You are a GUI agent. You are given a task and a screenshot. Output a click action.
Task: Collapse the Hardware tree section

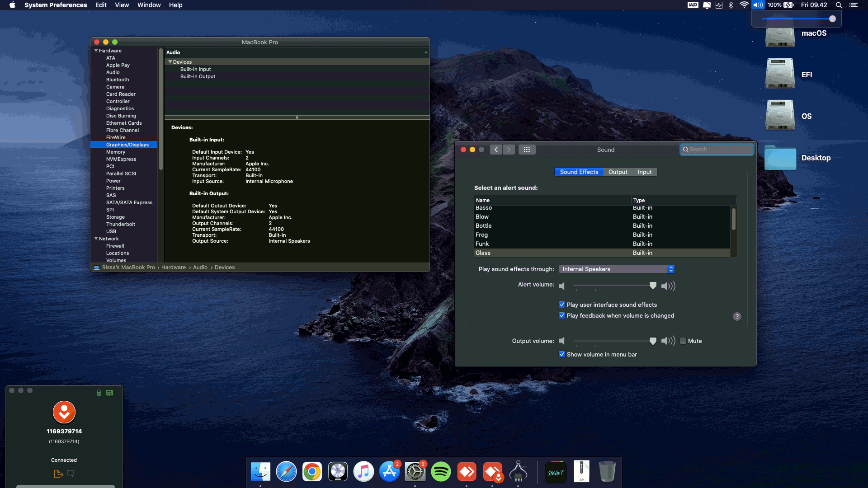[96, 51]
